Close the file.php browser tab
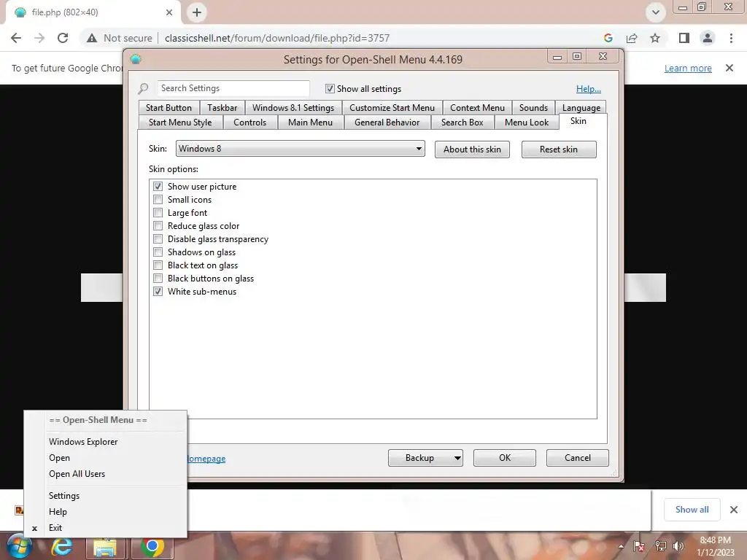 169,12
